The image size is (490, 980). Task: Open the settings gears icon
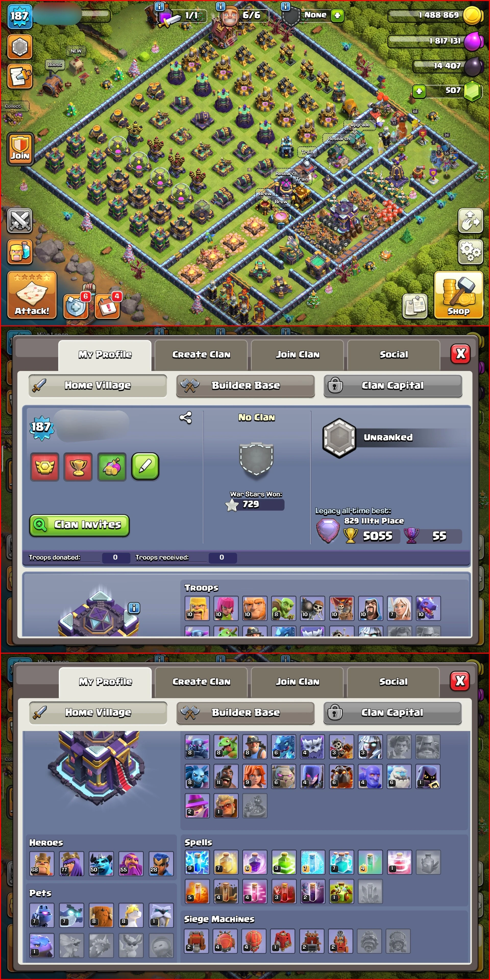[471, 252]
